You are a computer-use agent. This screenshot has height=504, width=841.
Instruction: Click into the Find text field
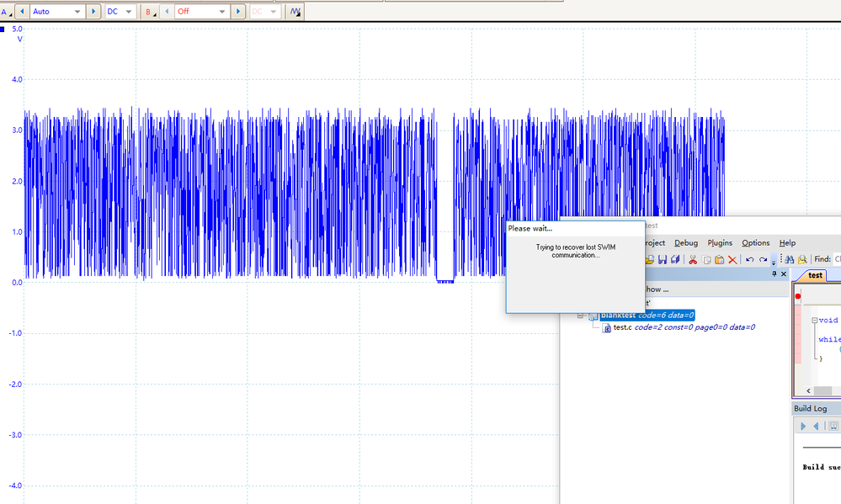point(837,259)
